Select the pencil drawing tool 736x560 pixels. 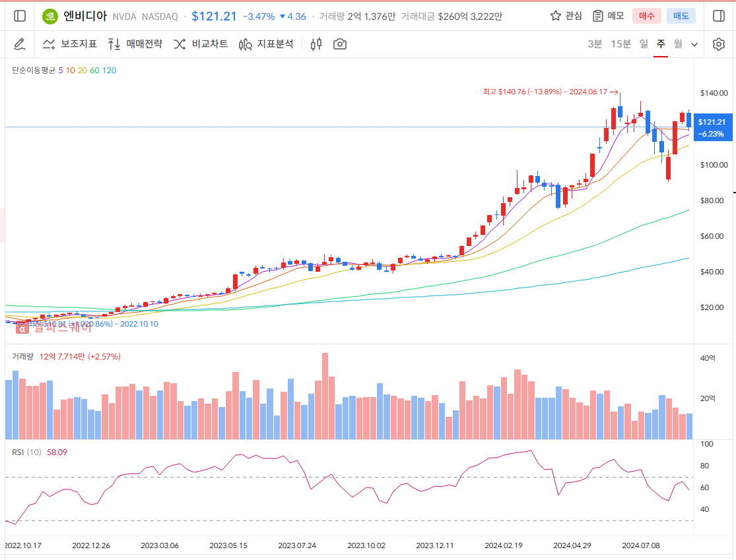coord(19,44)
